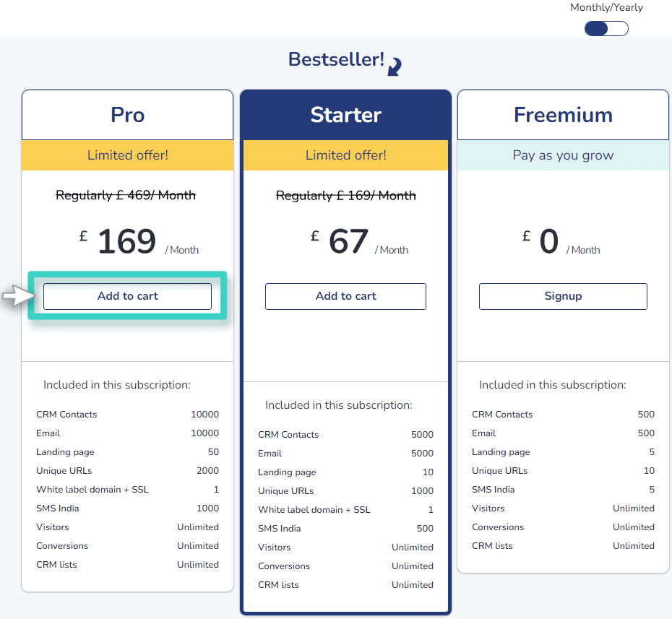Click Add to cart for the Pro plan

click(127, 296)
